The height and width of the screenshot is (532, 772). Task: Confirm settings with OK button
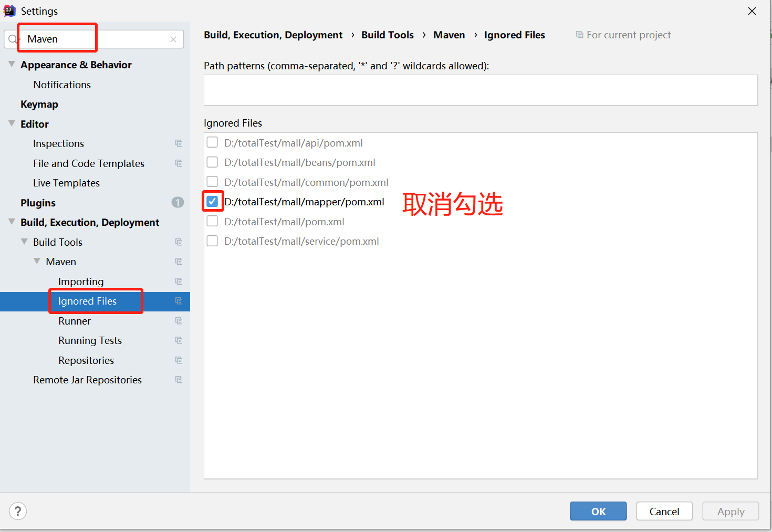point(598,511)
